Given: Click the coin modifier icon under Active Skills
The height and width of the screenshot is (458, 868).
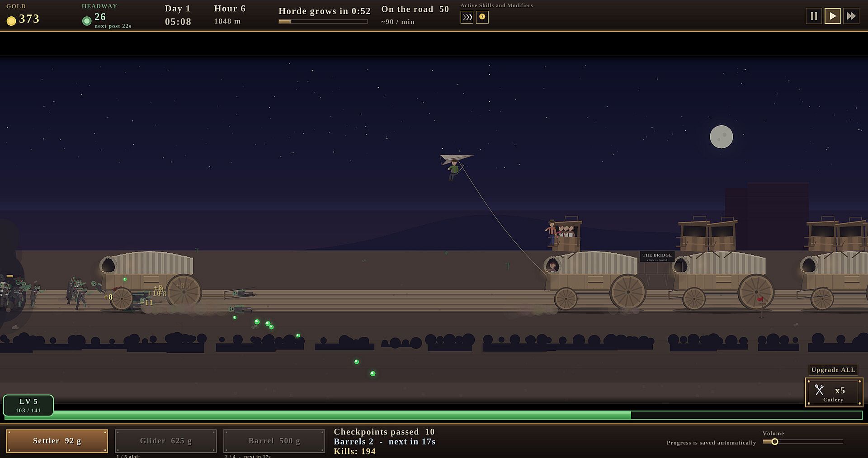Looking at the screenshot, I should (x=482, y=17).
